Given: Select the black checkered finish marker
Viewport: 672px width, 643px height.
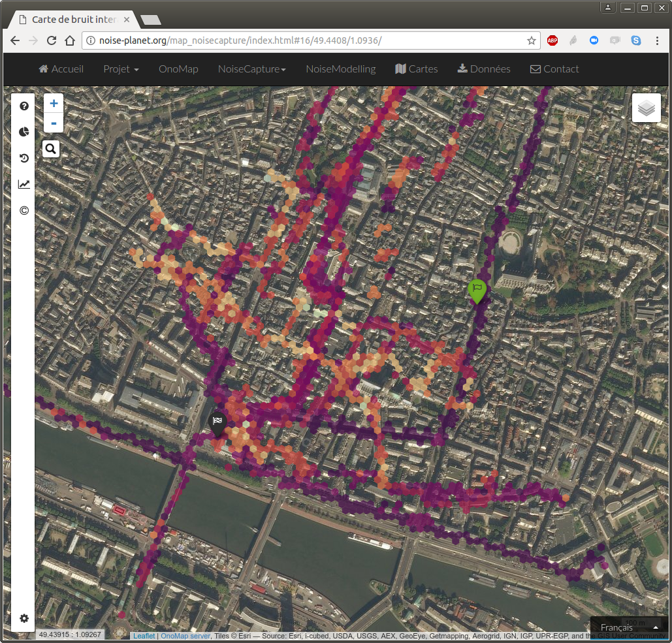Looking at the screenshot, I should pos(217,424).
